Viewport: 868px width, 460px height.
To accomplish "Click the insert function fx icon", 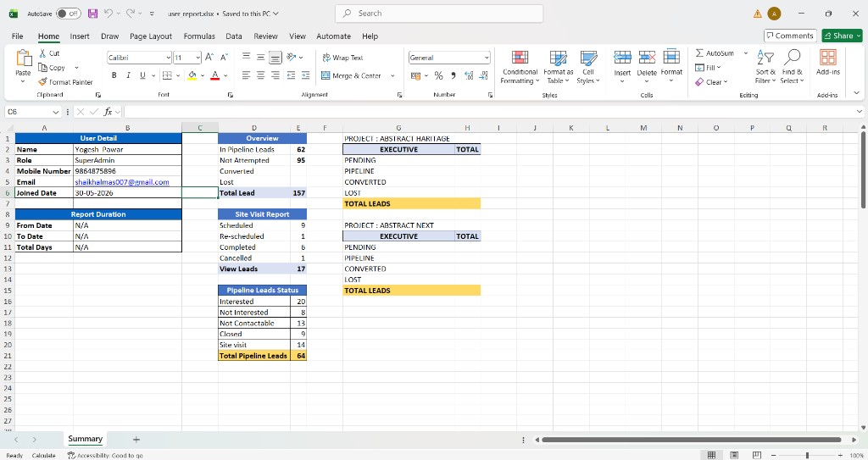I will pos(108,112).
